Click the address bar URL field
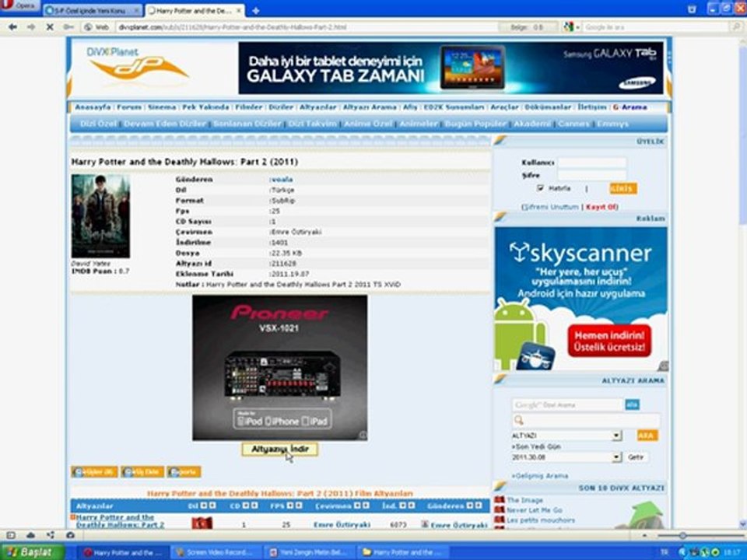Image resolution: width=747 pixels, height=560 pixels. click(x=305, y=27)
